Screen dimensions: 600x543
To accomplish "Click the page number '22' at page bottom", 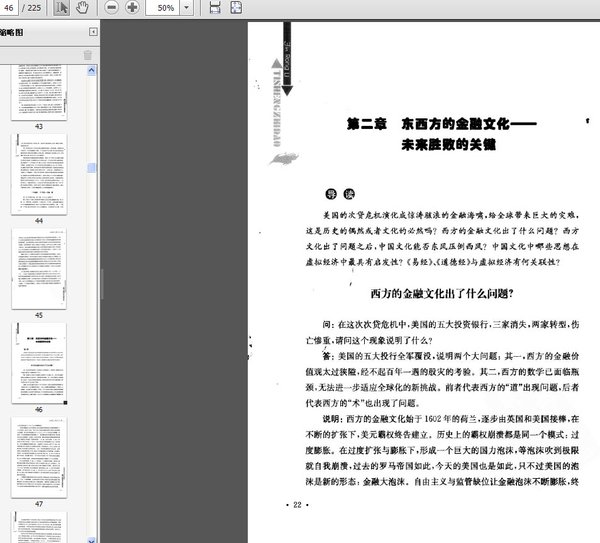I will coord(297,505).
